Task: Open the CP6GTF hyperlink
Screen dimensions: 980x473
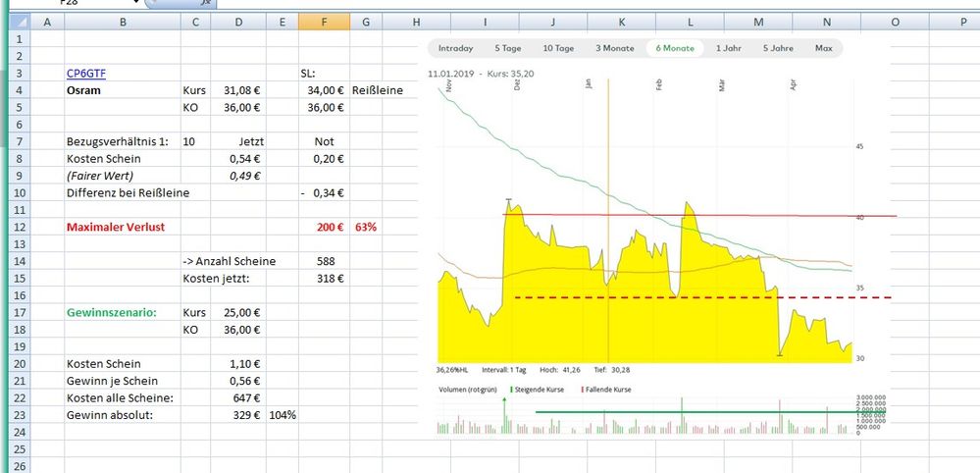Action: pos(86,73)
